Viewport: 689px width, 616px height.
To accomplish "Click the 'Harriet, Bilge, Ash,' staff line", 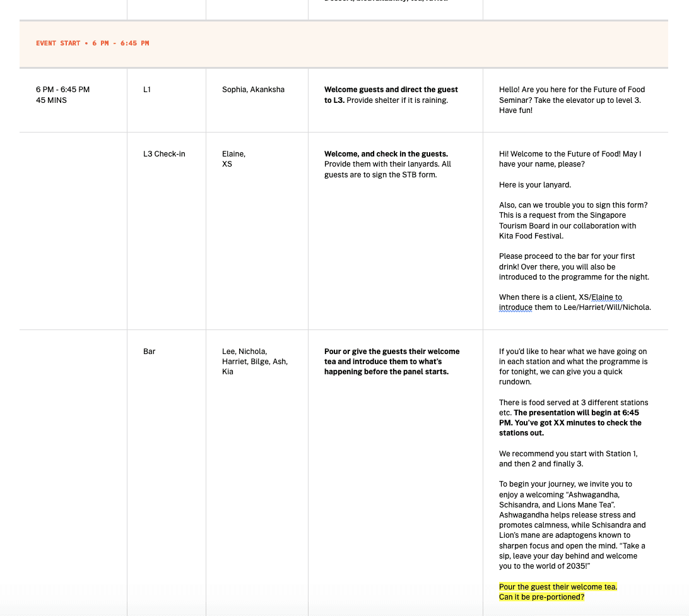I will pos(255,362).
